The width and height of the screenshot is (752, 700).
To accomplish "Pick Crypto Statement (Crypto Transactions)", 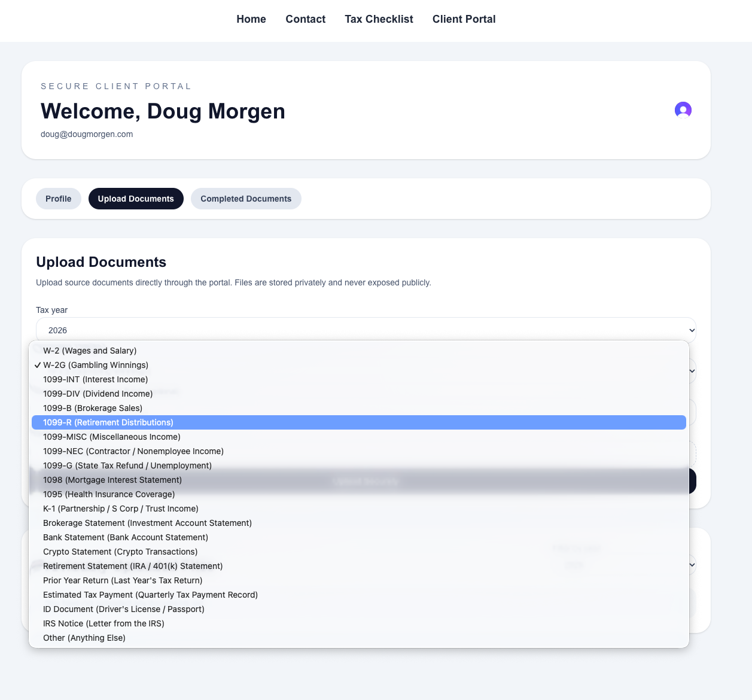I will pyautogui.click(x=359, y=552).
